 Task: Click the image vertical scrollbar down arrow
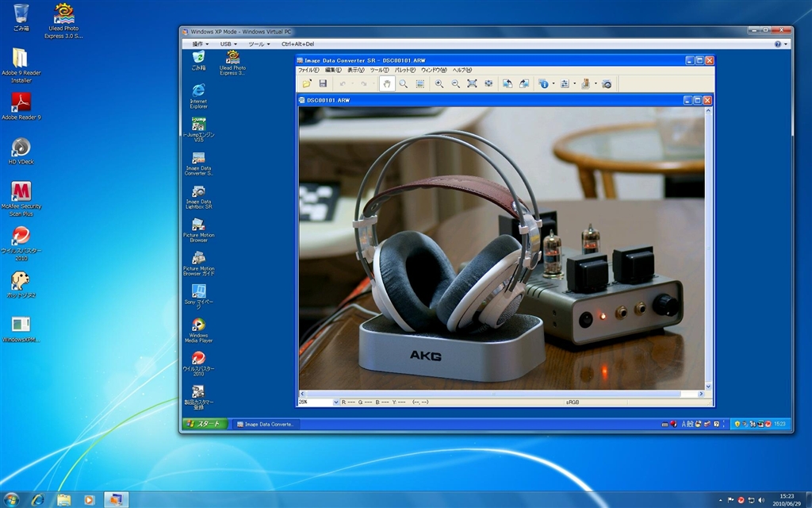[x=708, y=387]
